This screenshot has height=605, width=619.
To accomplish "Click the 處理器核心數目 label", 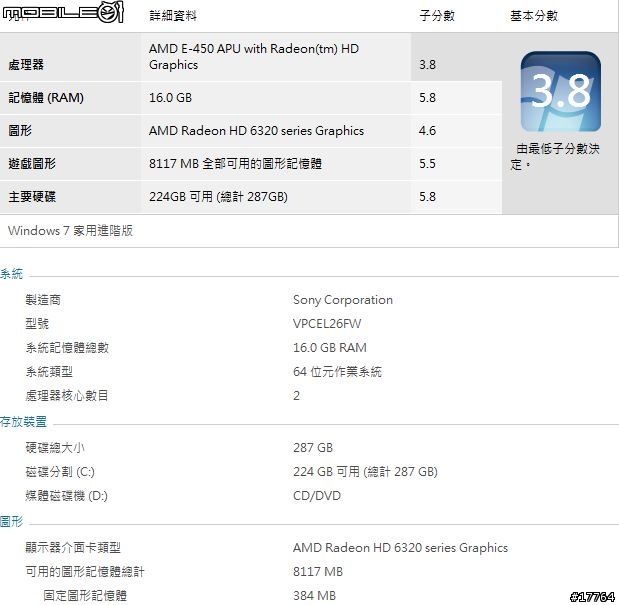I will 67,395.
